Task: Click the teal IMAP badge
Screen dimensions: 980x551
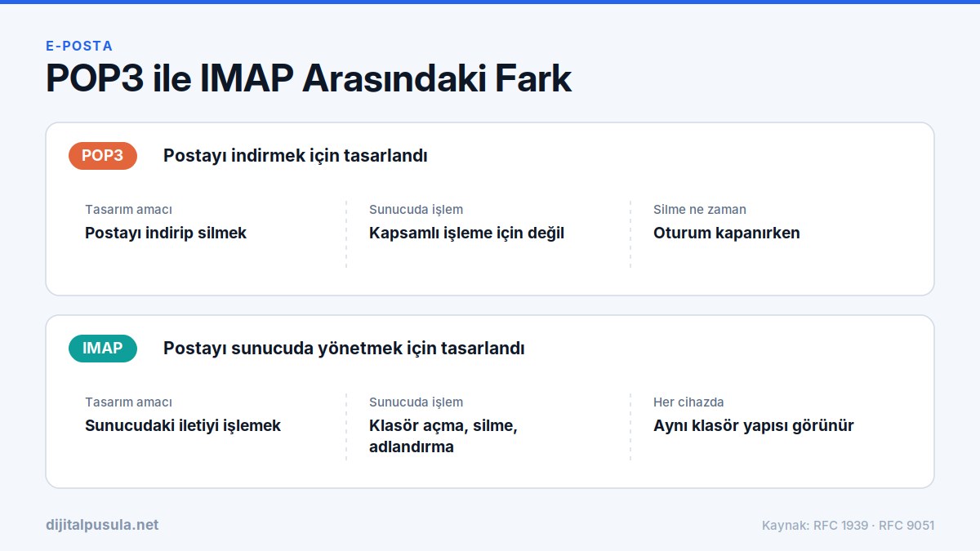Action: click(103, 348)
